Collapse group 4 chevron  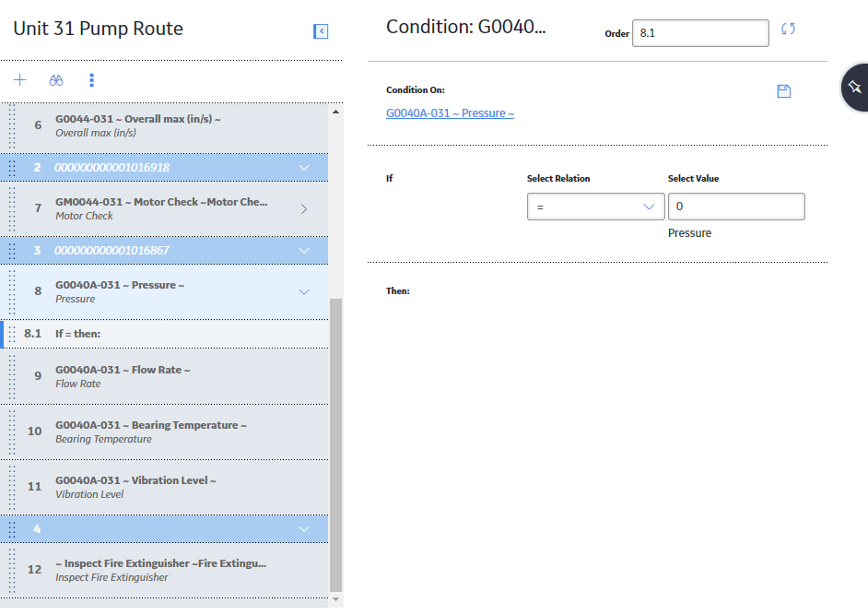pyautogui.click(x=304, y=529)
